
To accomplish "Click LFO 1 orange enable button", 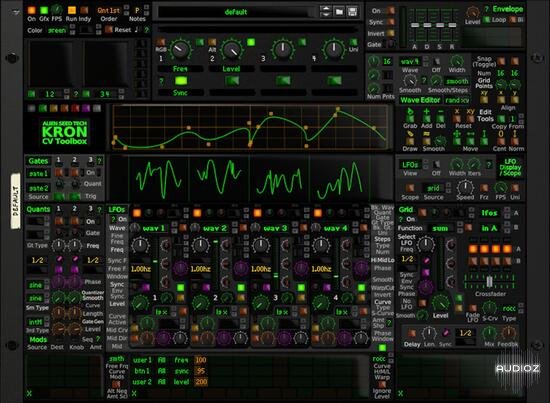I will [136, 213].
